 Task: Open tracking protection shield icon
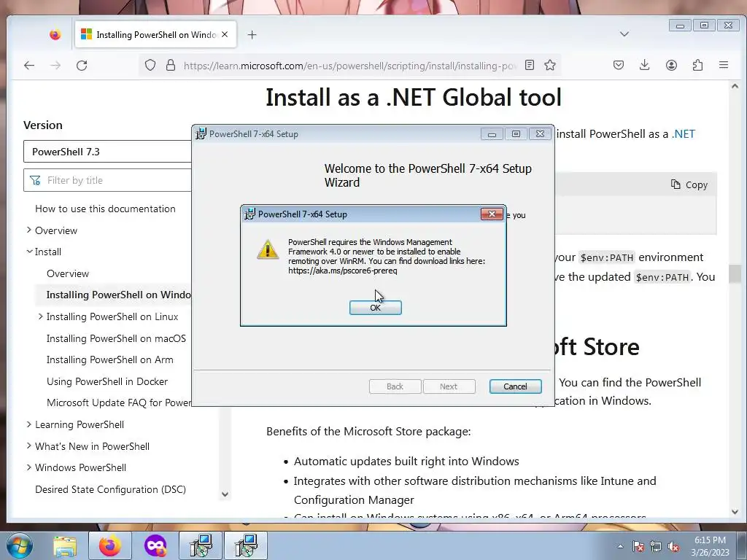[x=150, y=65]
